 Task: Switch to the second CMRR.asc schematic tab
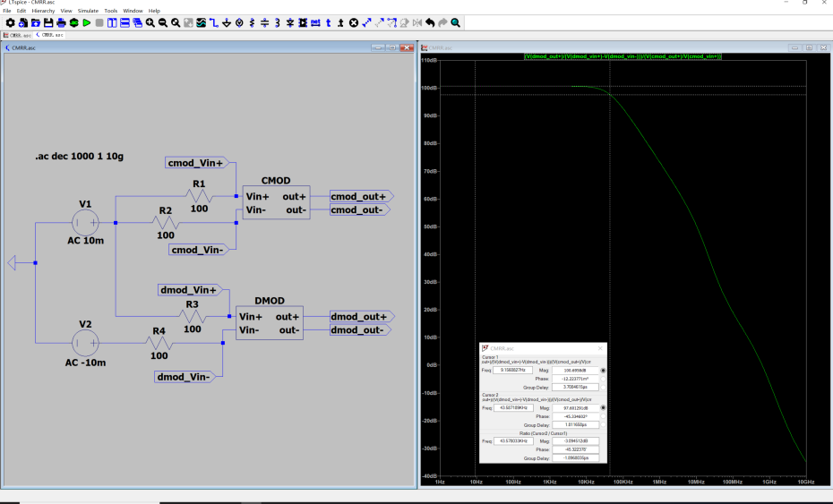click(x=50, y=35)
